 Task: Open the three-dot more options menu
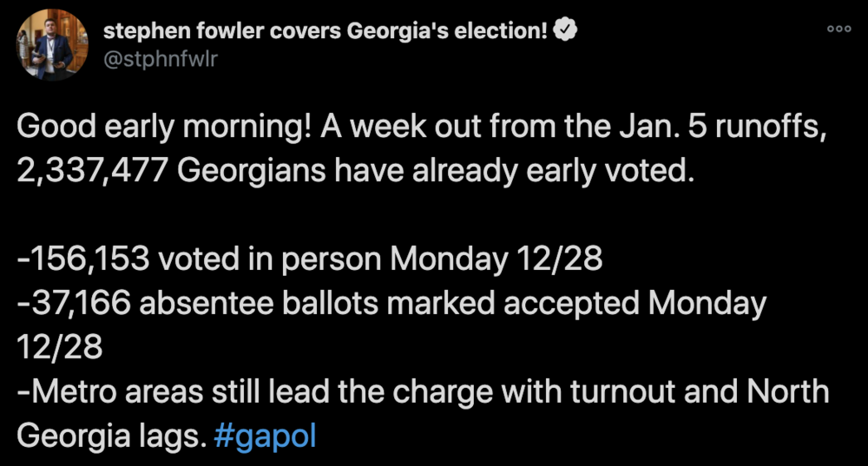pos(839,30)
